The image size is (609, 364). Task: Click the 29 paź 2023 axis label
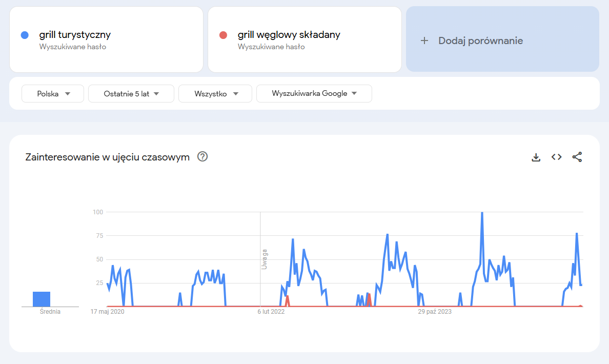[x=435, y=312]
